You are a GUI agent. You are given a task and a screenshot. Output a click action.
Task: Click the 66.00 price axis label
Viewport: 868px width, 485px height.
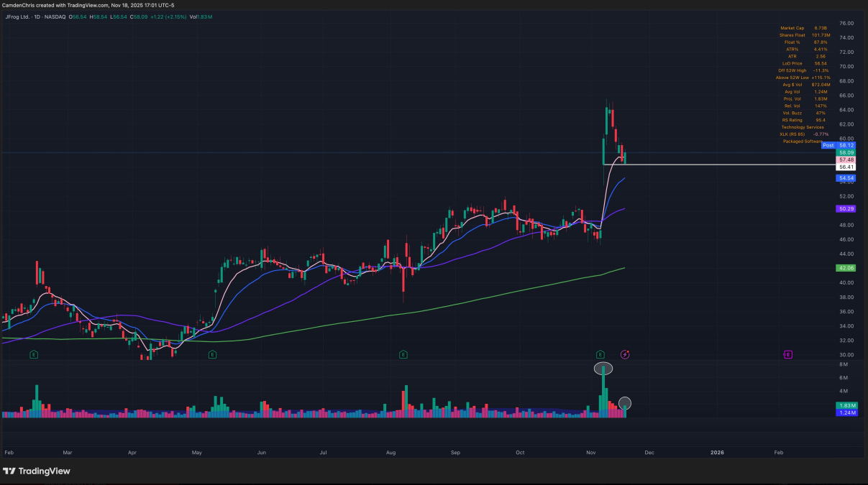[846, 96]
